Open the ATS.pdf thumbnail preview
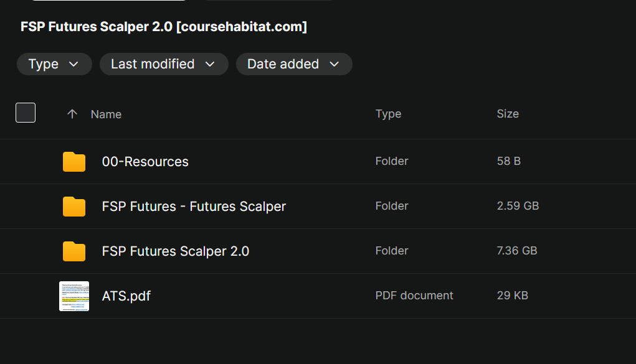This screenshot has height=364, width=636. tap(74, 296)
